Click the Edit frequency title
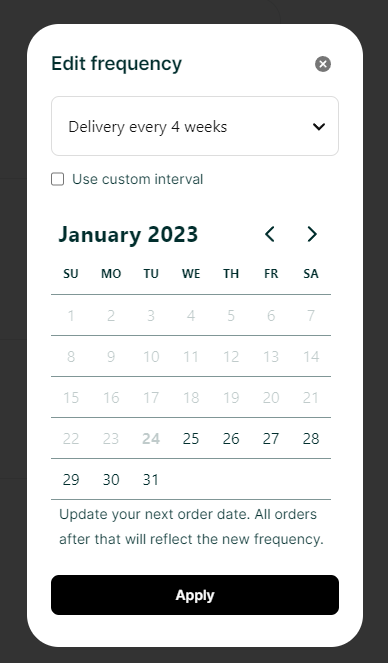388x663 pixels. (x=117, y=64)
